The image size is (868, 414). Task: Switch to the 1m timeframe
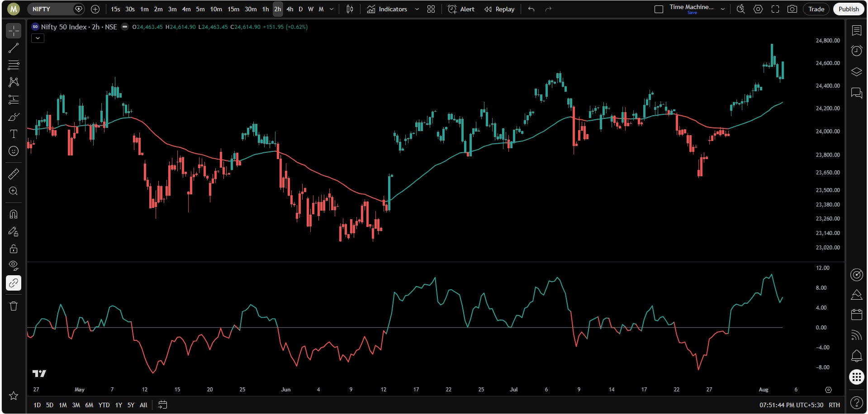[144, 9]
